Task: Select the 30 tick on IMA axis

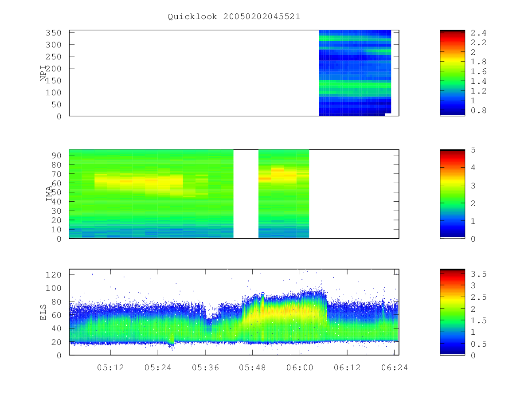Action: pyautogui.click(x=57, y=211)
